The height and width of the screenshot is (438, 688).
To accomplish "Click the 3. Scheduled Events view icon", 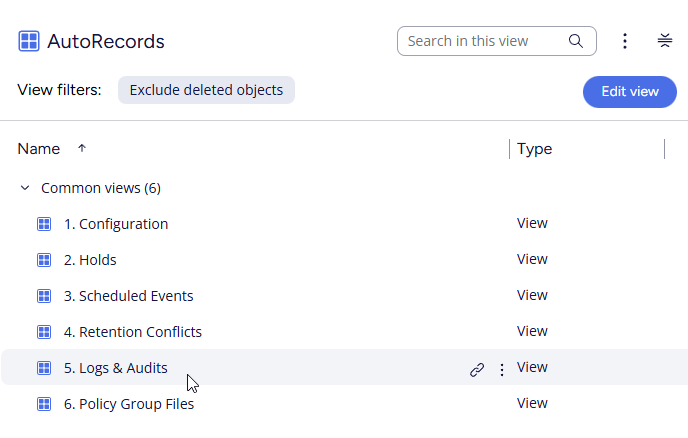I will [x=44, y=296].
